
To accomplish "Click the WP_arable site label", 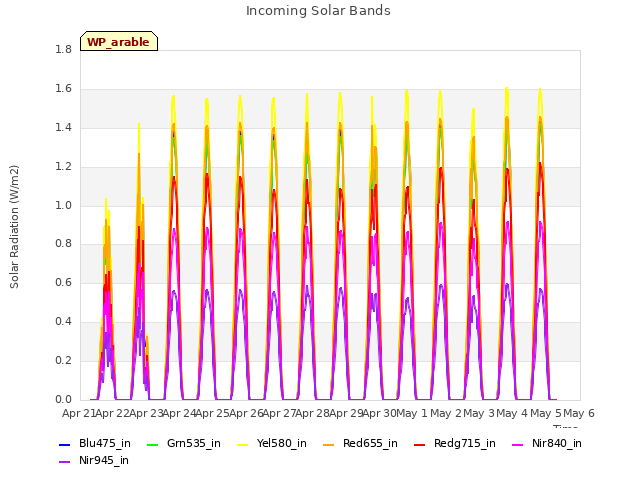I will 118,42.
